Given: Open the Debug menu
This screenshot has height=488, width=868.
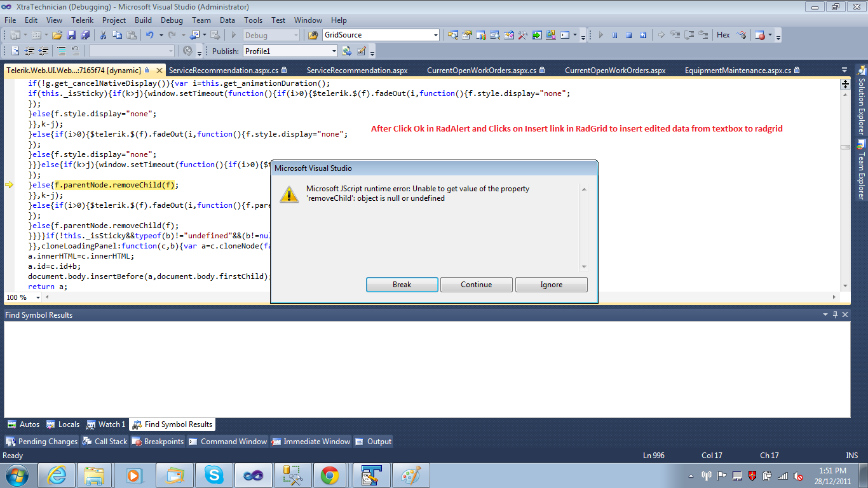Looking at the screenshot, I should 172,20.
